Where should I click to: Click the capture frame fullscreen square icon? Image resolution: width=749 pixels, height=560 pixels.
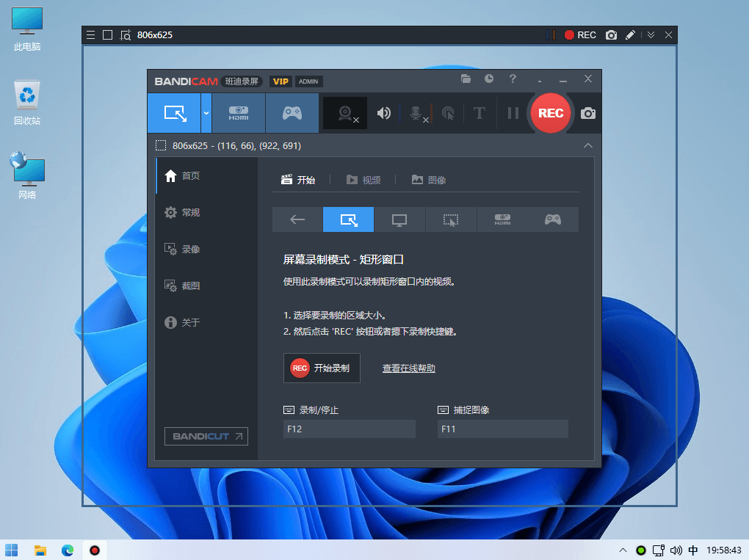[107, 34]
